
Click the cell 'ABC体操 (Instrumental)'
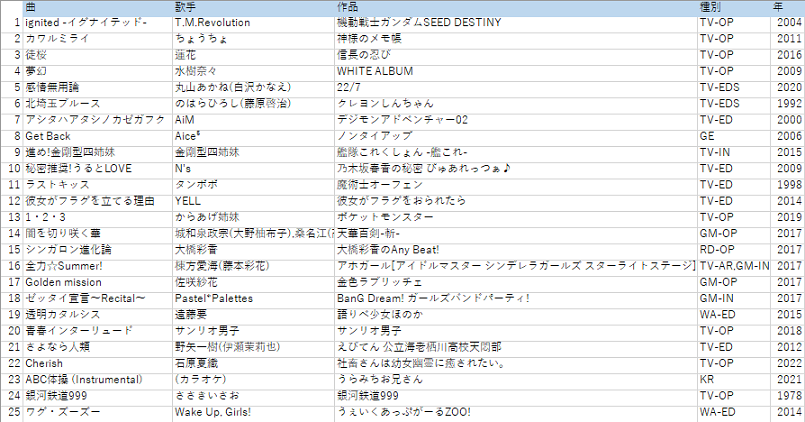98,379
